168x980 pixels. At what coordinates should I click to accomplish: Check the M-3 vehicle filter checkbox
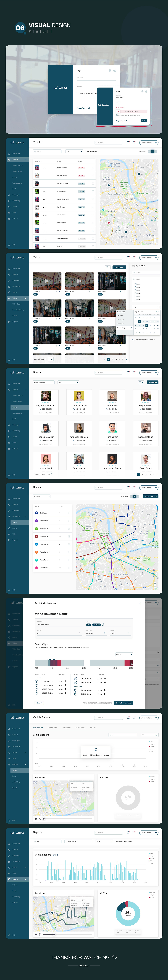135,290
